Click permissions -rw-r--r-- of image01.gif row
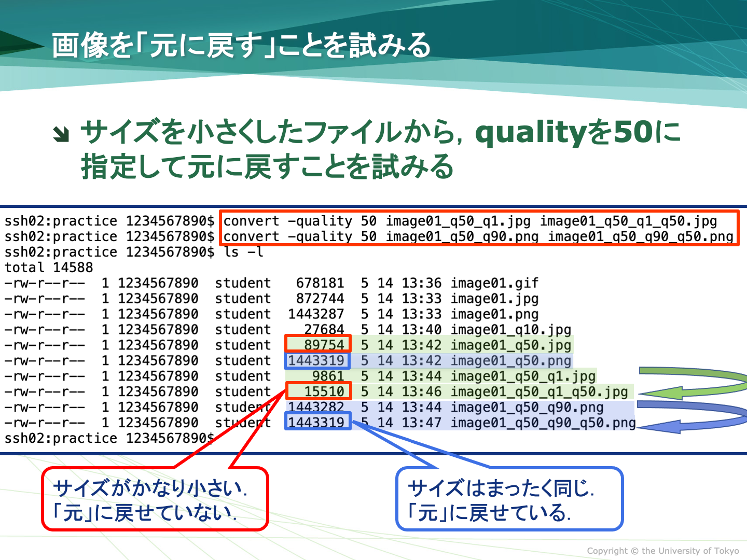747x560 pixels. (45, 283)
